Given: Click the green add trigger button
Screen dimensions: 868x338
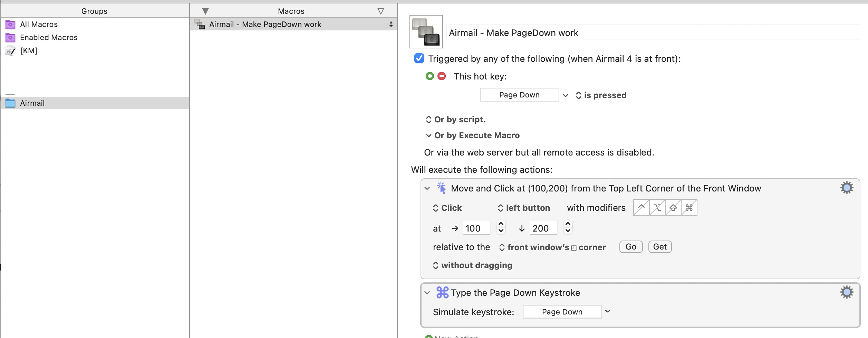Looking at the screenshot, I should click(x=430, y=76).
